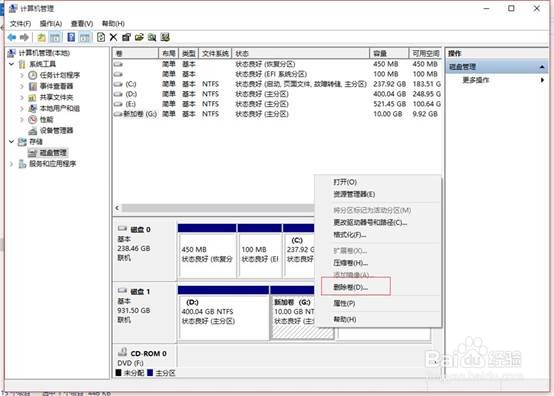Select 事件查看器 icon in tree
Viewport: 554px width, 396px height.
pos(33,86)
